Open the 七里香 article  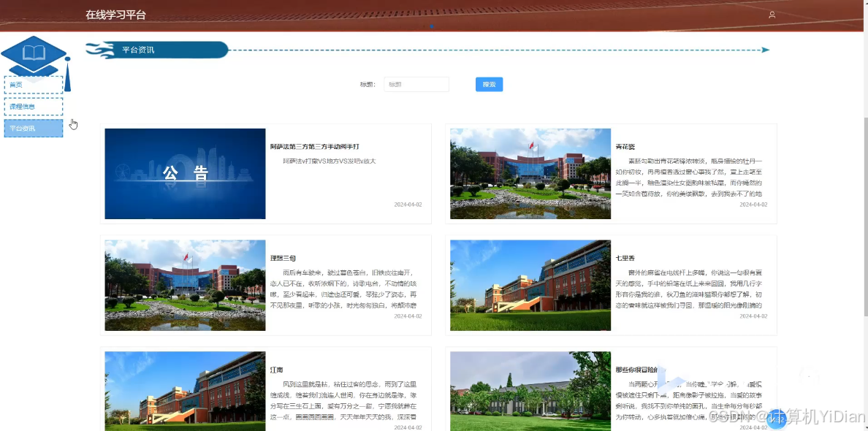(x=625, y=258)
